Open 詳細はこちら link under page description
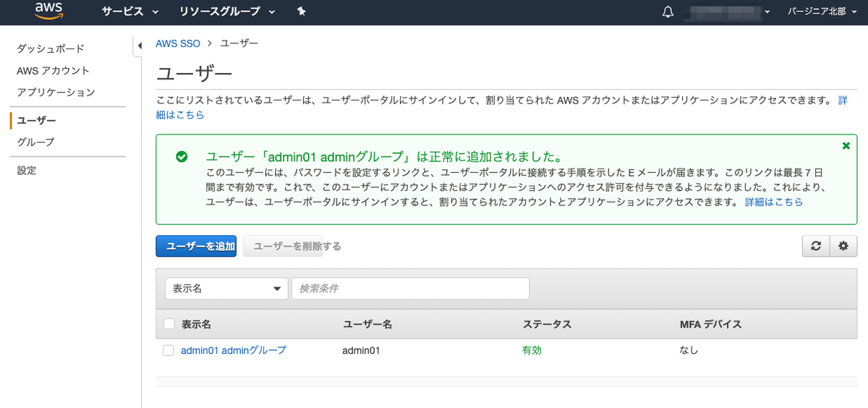The image size is (868, 408). pos(180,114)
